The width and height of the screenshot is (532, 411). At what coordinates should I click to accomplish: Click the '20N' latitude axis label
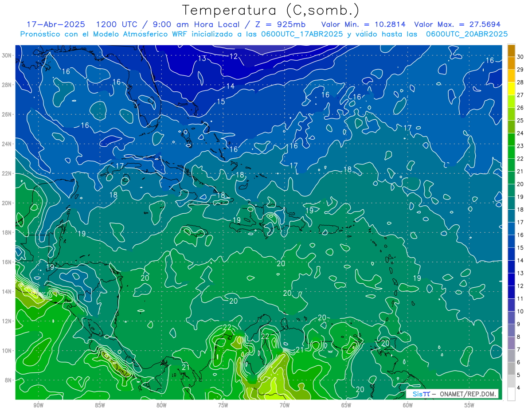(7, 203)
